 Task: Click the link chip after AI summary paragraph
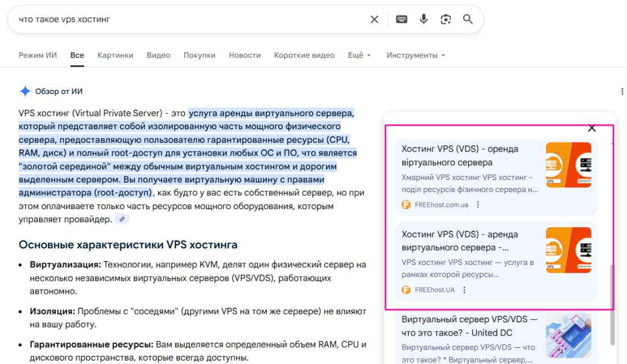pyautogui.click(x=121, y=219)
